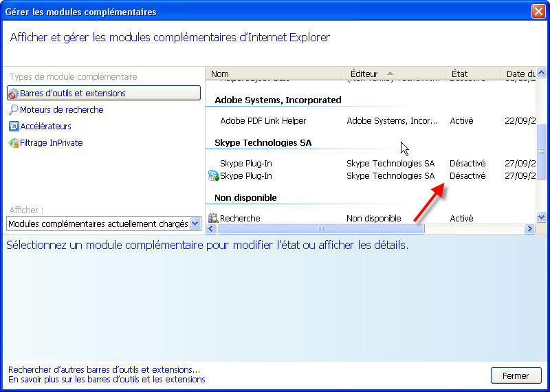Click the Non disponible group header
This screenshot has height=392, width=550.
245,197
